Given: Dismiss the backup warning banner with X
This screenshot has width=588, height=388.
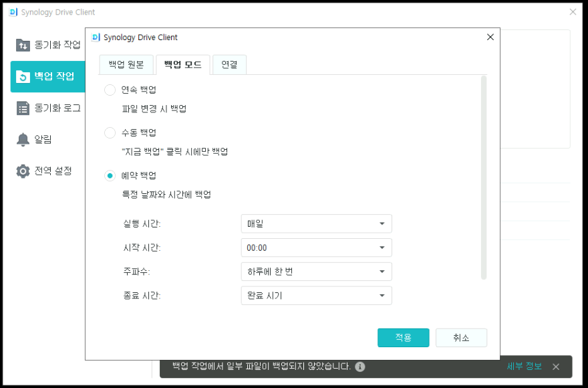Looking at the screenshot, I should [556, 367].
